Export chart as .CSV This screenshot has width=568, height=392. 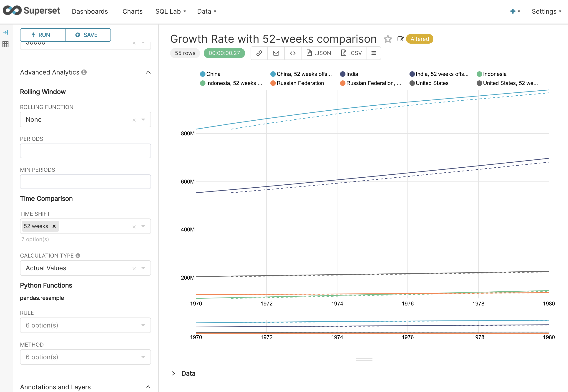tap(351, 53)
